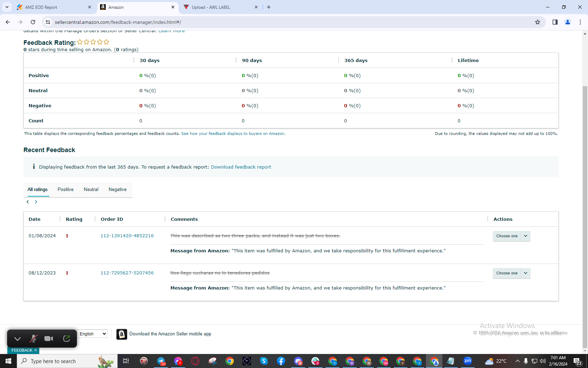This screenshot has height=368, width=588.
Task: Switch to the Upload - AWL LABEL tab
Action: point(220,7)
